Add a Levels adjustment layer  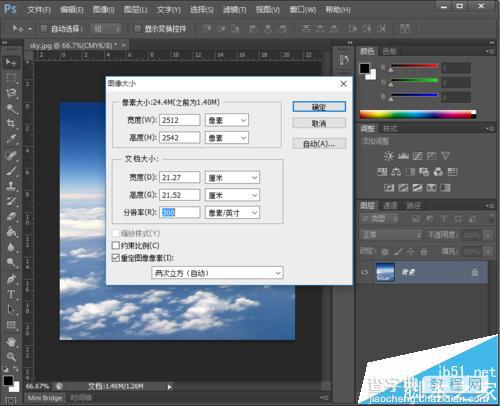(x=403, y=156)
